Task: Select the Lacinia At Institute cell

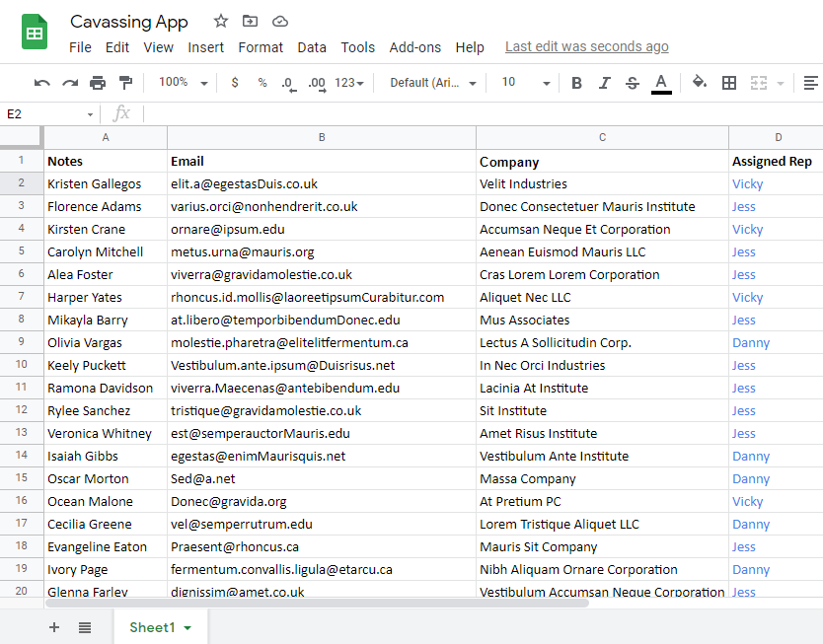Action: [x=603, y=389]
